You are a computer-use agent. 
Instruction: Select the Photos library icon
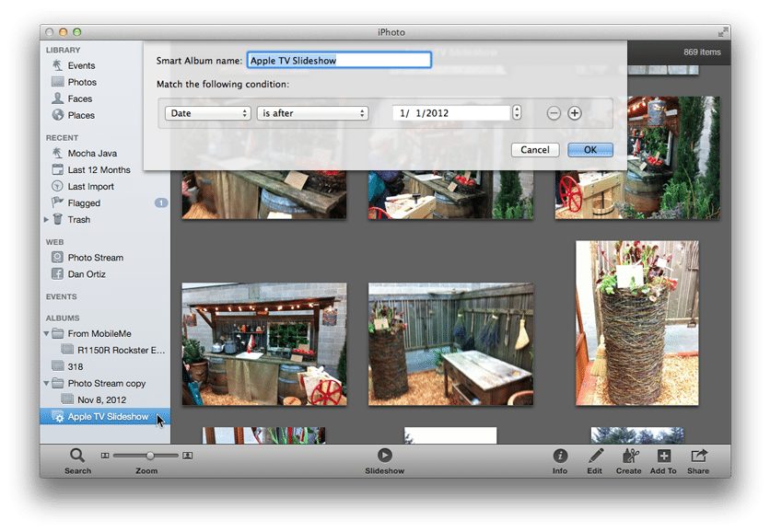coord(57,82)
